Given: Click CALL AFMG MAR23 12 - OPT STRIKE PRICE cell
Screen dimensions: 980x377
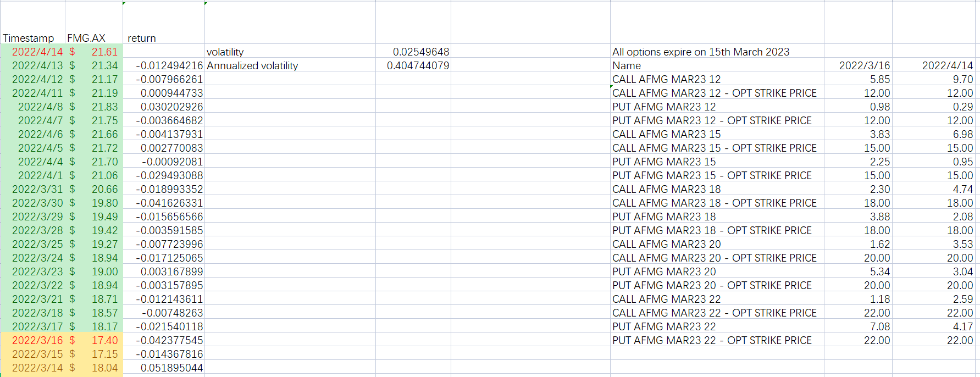Looking at the screenshot, I should click(x=717, y=93).
